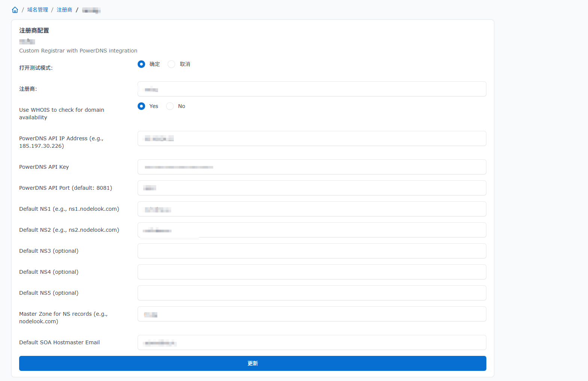The image size is (588, 381).
Task: Open the 注册商 breadcrumb link
Action: click(x=64, y=10)
